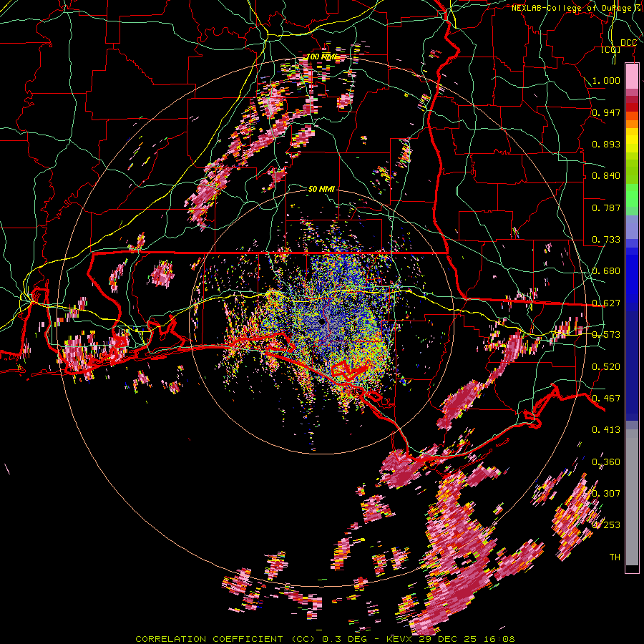Image resolution: width=644 pixels, height=644 pixels.
Task: Select the 0.627 legend value
Action: (x=606, y=303)
